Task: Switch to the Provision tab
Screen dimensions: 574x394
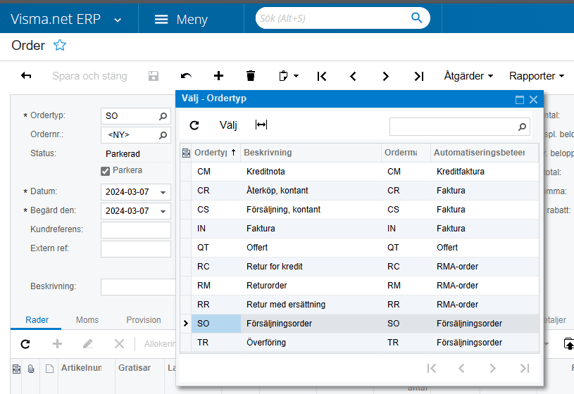Action: tap(144, 320)
